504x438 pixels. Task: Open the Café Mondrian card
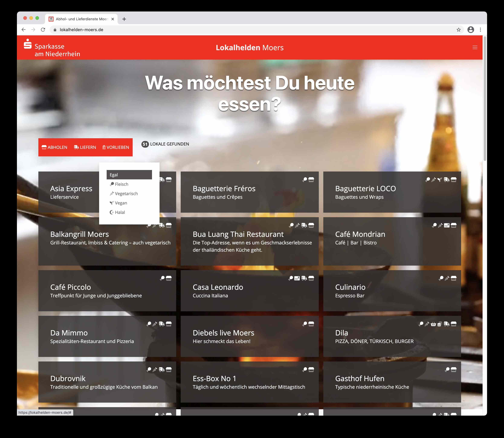tap(392, 241)
